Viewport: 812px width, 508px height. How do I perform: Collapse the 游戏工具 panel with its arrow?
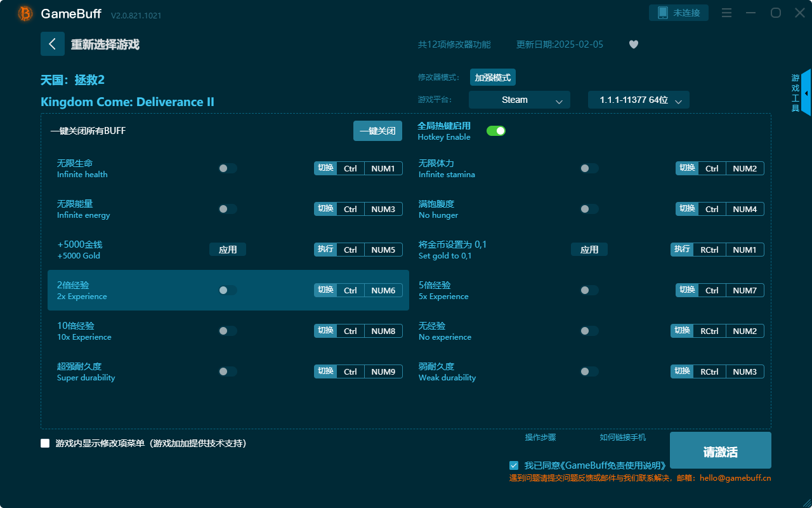pyautogui.click(x=806, y=93)
